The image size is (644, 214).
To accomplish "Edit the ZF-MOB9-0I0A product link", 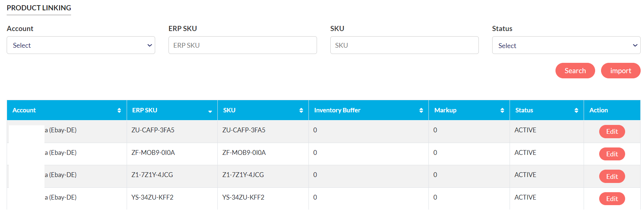I will click(612, 154).
